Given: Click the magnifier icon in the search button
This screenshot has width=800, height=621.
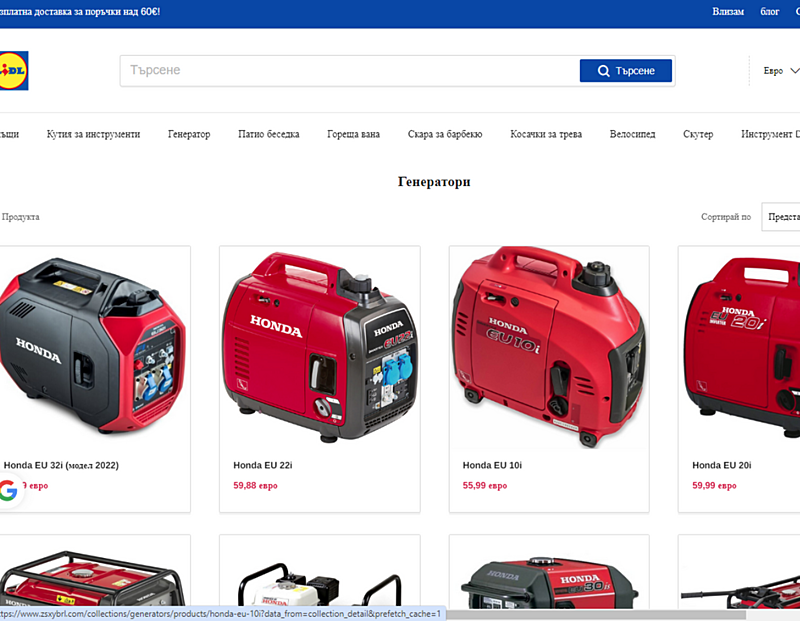Looking at the screenshot, I should point(602,70).
